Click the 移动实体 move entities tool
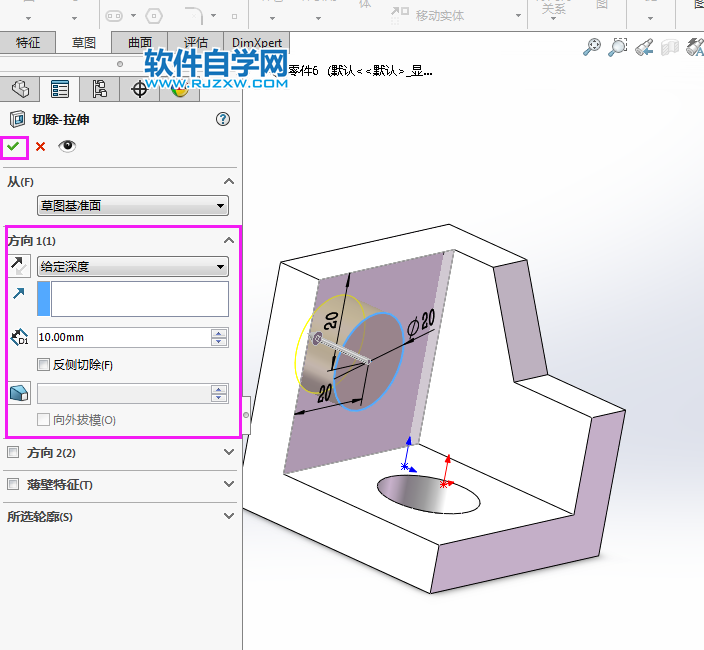This screenshot has width=704, height=650. click(x=427, y=15)
